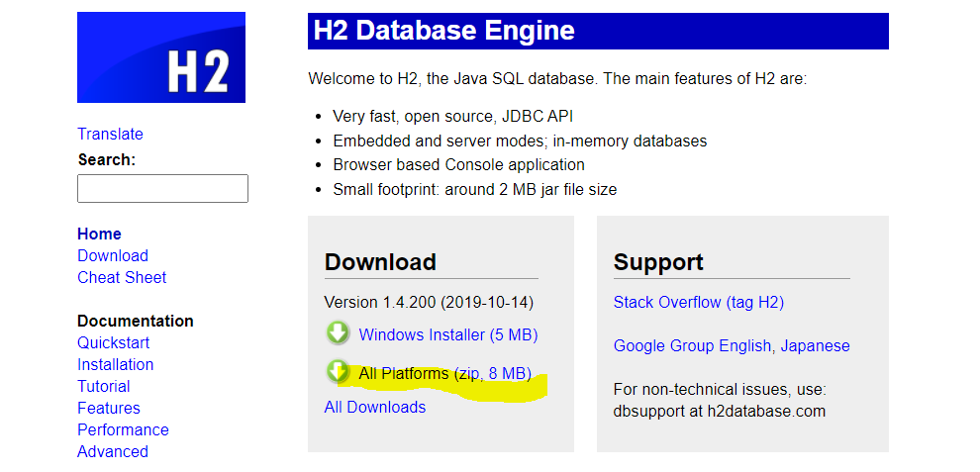This screenshot has height=472, width=980.
Task: Click the Download section heading
Action: pyautogui.click(x=380, y=262)
